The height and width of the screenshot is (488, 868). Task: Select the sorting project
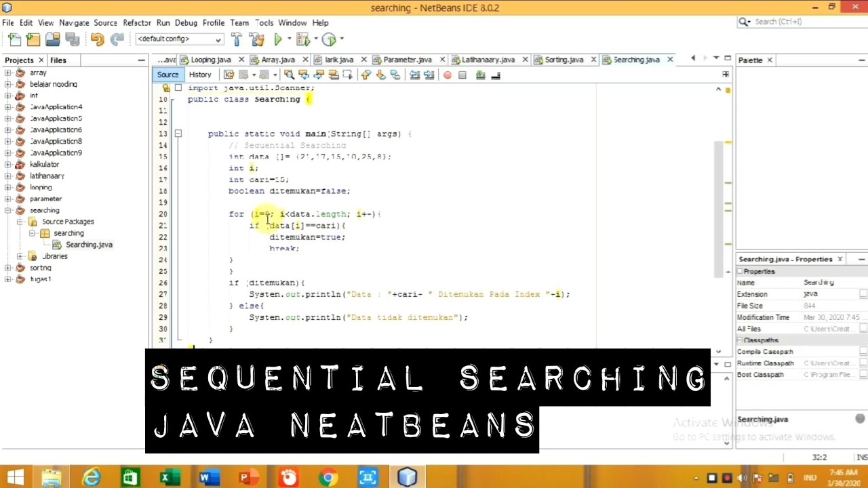[40, 268]
